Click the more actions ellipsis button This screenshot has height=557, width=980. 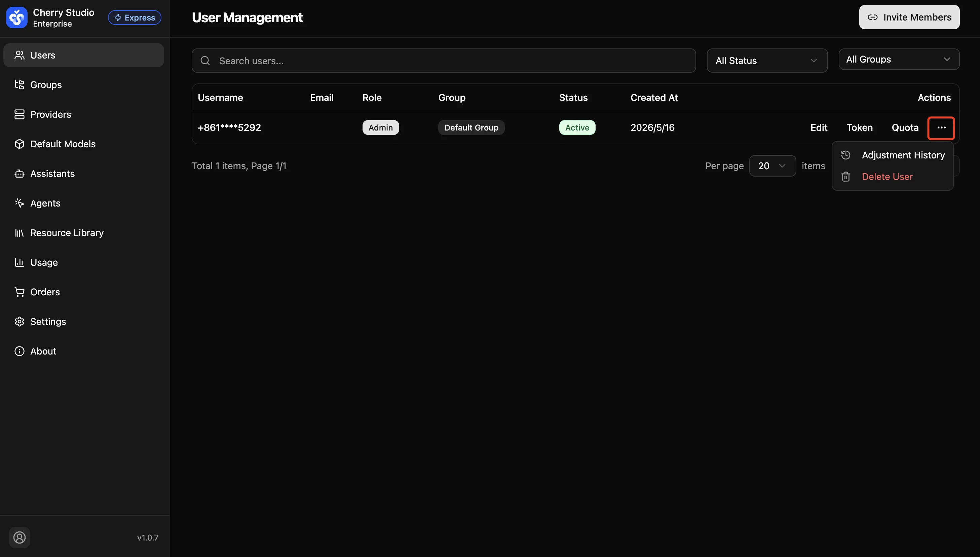pos(941,128)
